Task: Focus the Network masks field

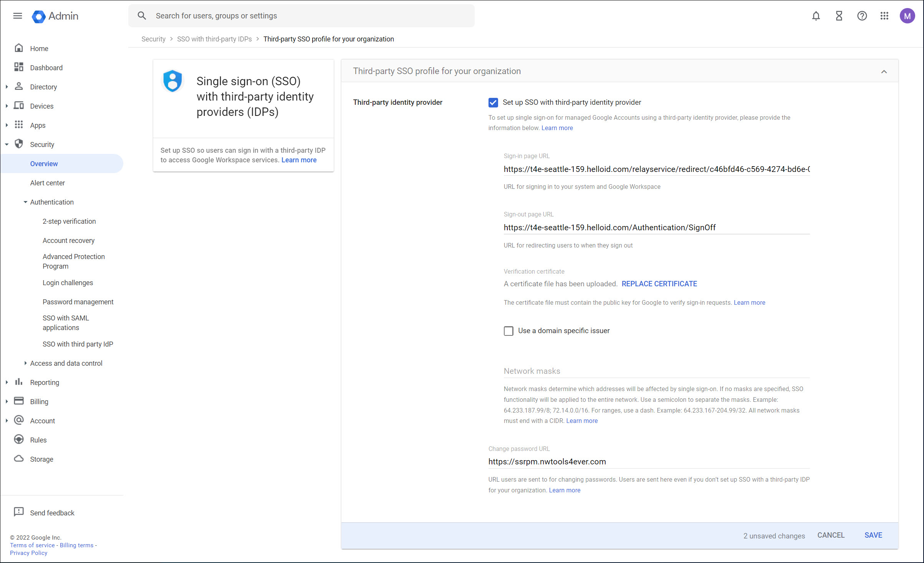Action: coord(657,371)
